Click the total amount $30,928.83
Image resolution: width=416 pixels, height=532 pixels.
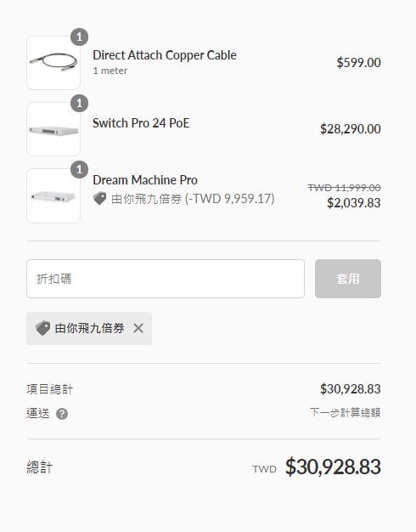click(333, 467)
